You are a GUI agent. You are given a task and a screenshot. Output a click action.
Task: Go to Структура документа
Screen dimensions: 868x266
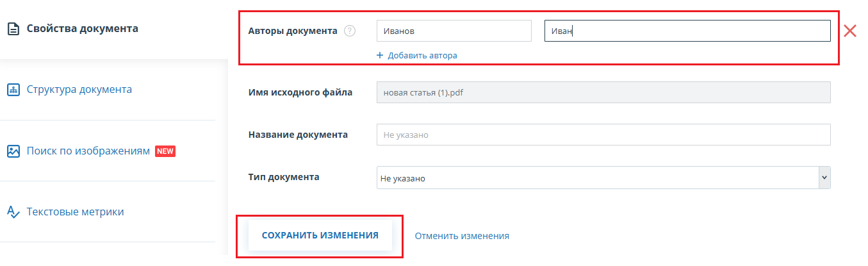click(x=79, y=90)
